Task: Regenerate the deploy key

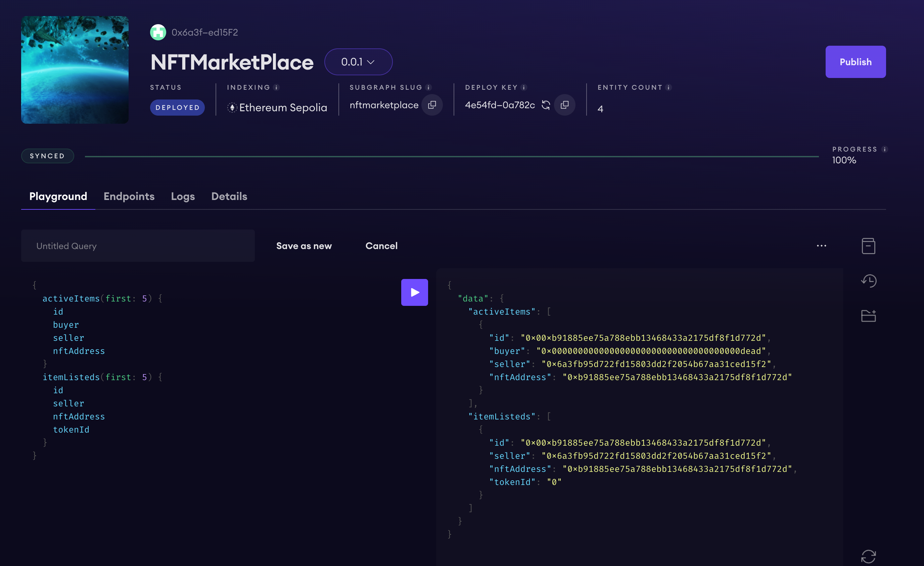Action: (x=546, y=105)
